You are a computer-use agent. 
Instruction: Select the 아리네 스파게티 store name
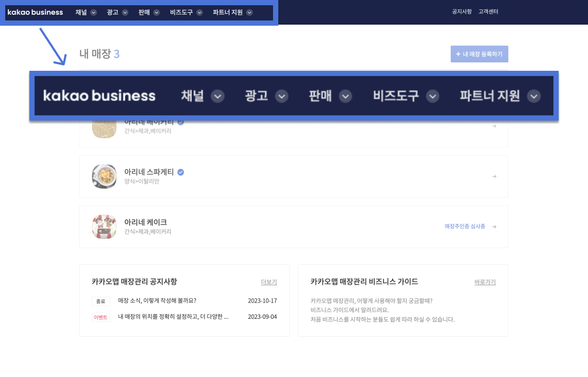pyautogui.click(x=149, y=172)
